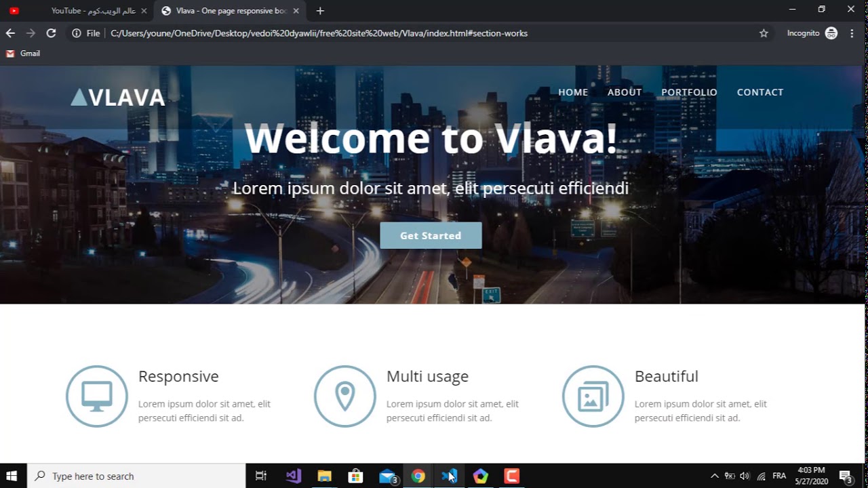Image resolution: width=868 pixels, height=488 pixels.
Task: Click the Windows search box
Action: [x=136, y=476]
